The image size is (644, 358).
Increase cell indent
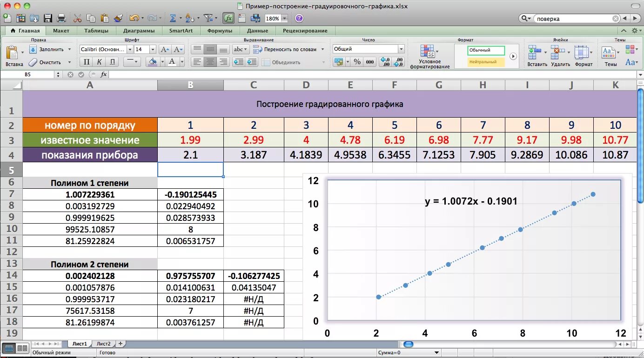[252, 62]
